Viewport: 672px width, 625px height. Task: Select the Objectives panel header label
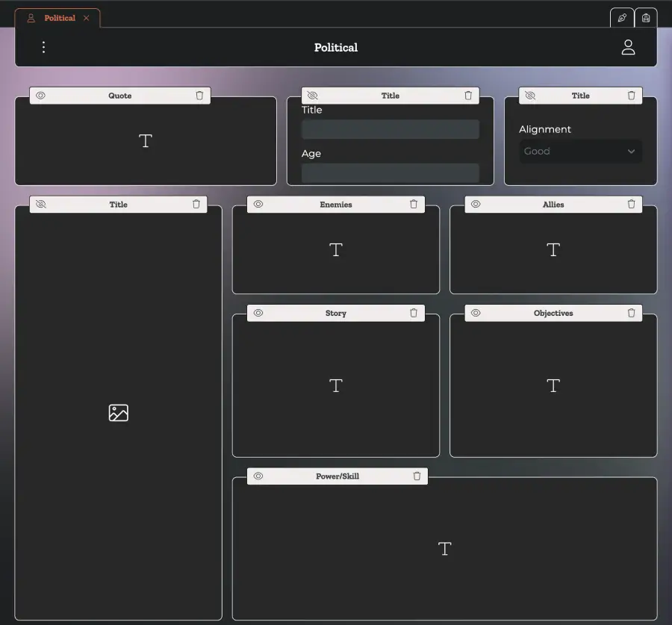(553, 313)
